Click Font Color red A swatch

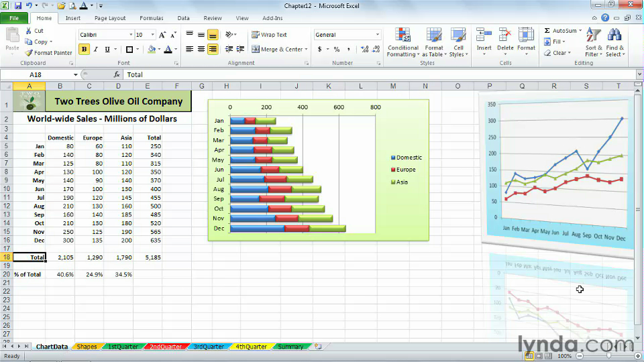168,49
